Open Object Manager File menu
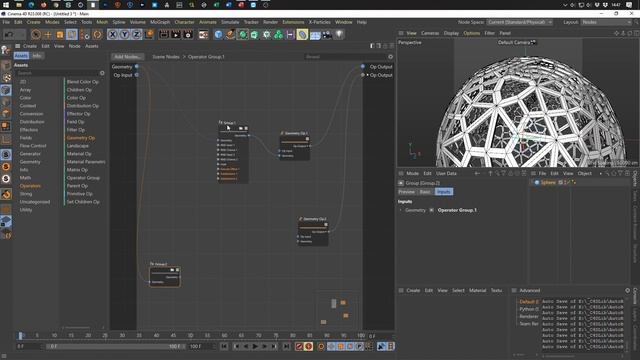Screen dimensions: 640x360 542,173
